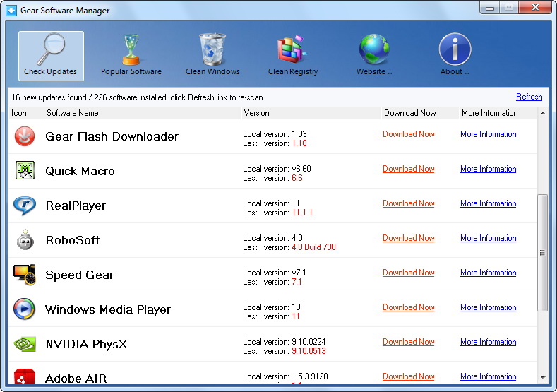More Information for RoboSoft

tap(488, 238)
